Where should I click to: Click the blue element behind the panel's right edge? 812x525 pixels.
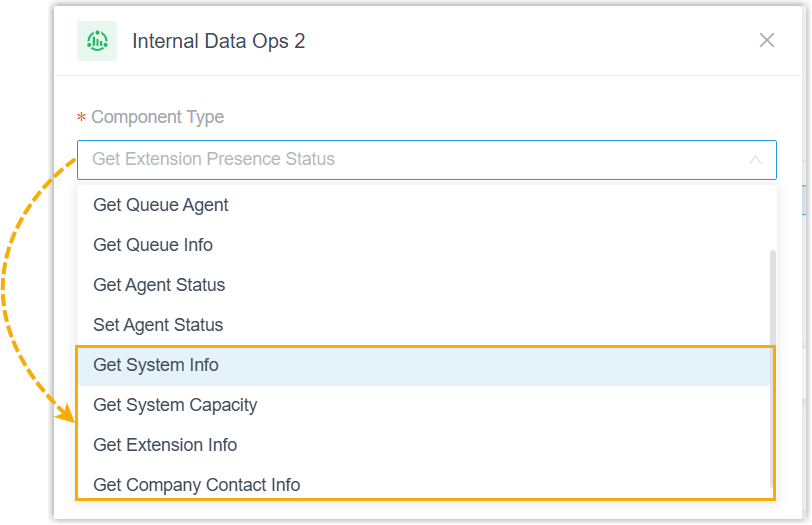tap(806, 200)
